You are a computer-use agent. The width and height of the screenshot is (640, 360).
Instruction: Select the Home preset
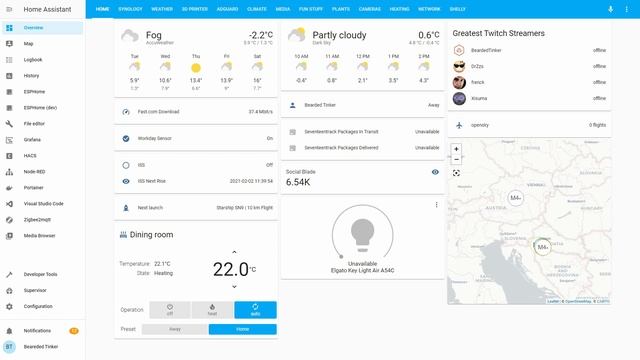coord(242,329)
